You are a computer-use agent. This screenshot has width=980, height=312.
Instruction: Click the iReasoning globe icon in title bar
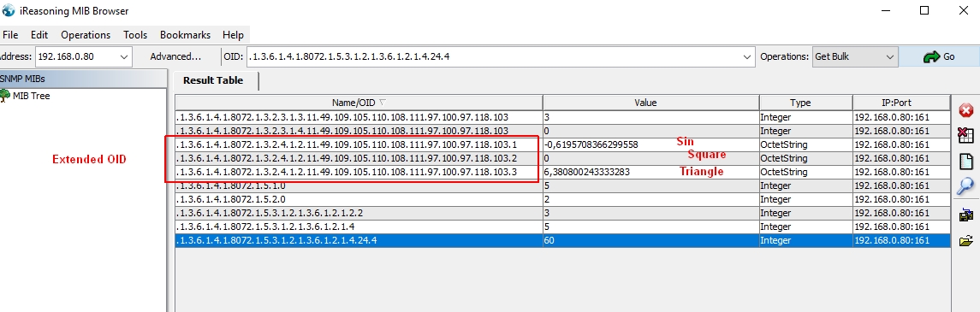[x=8, y=10]
